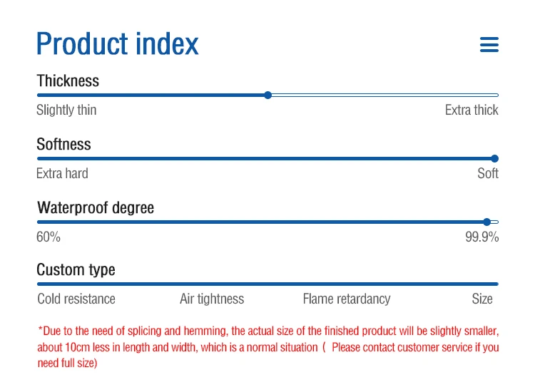Click the Softness section title
The image size is (535, 392).
(64, 144)
